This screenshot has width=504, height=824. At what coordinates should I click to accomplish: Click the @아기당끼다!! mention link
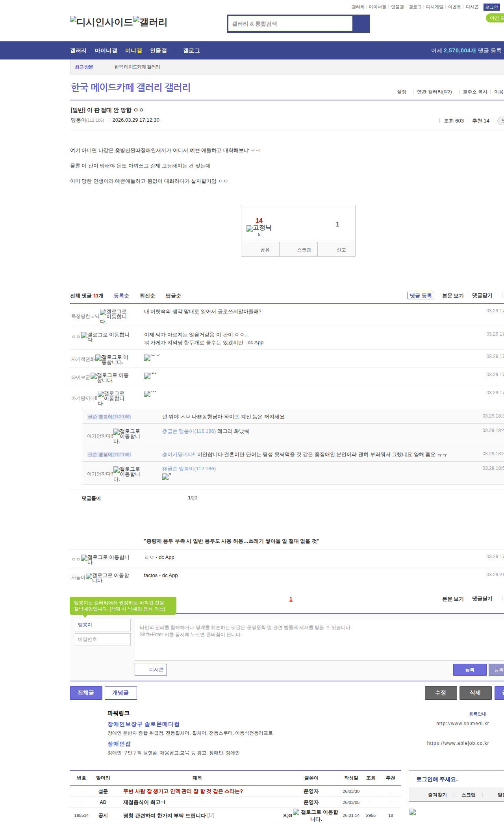point(179,455)
